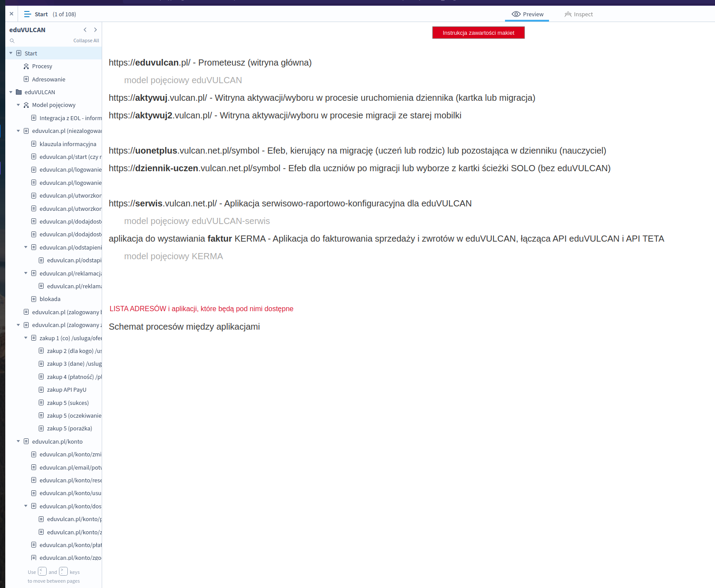Click the search icon in sidebar
Viewport: 715px width, 588px height.
(12, 40)
